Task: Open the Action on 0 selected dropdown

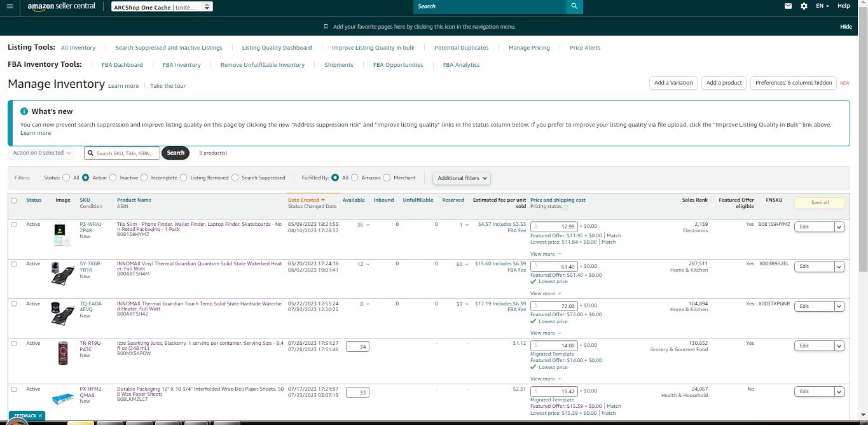Action: point(42,153)
